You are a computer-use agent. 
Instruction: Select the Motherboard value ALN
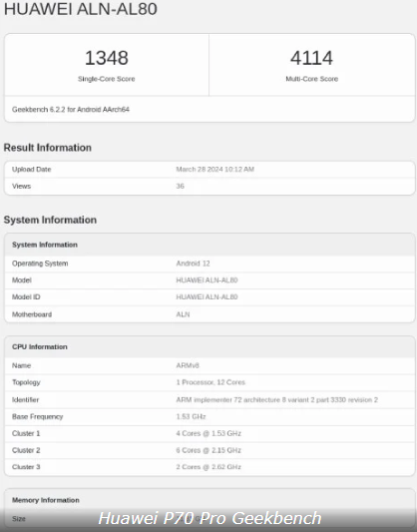(x=183, y=314)
